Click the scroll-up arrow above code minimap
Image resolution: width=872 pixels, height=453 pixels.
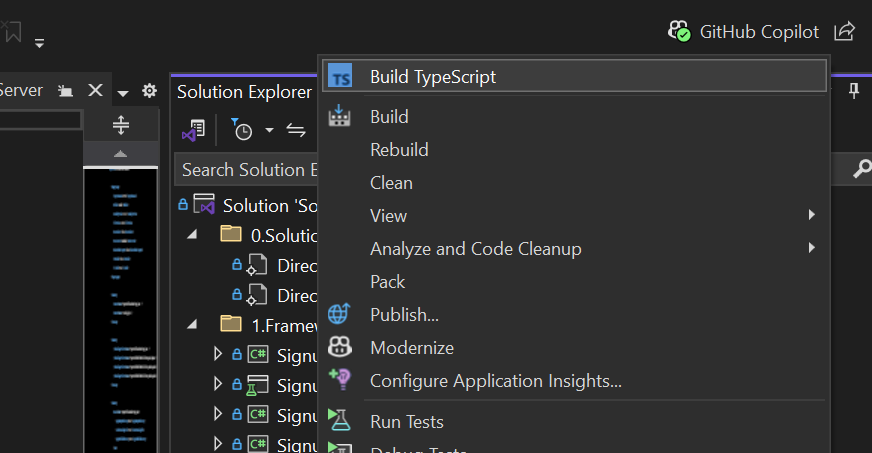pyautogui.click(x=120, y=154)
